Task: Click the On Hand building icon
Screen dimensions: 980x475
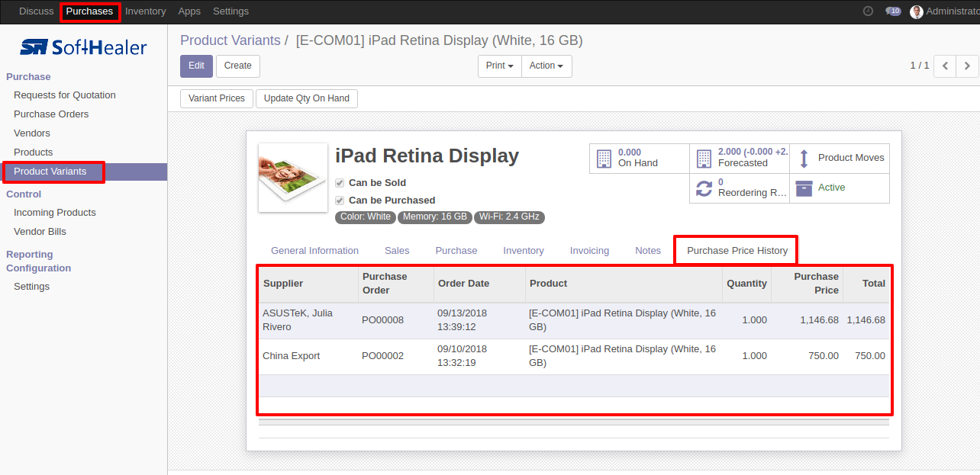Action: (x=604, y=159)
